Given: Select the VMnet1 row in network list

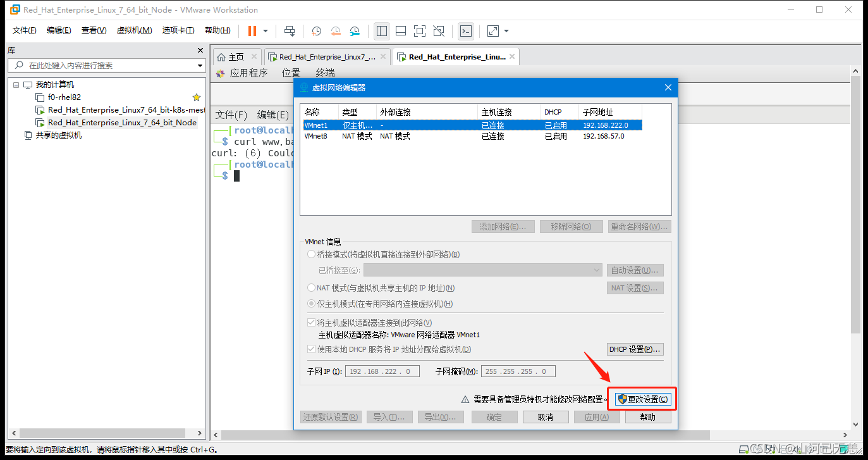Looking at the screenshot, I should click(x=473, y=125).
